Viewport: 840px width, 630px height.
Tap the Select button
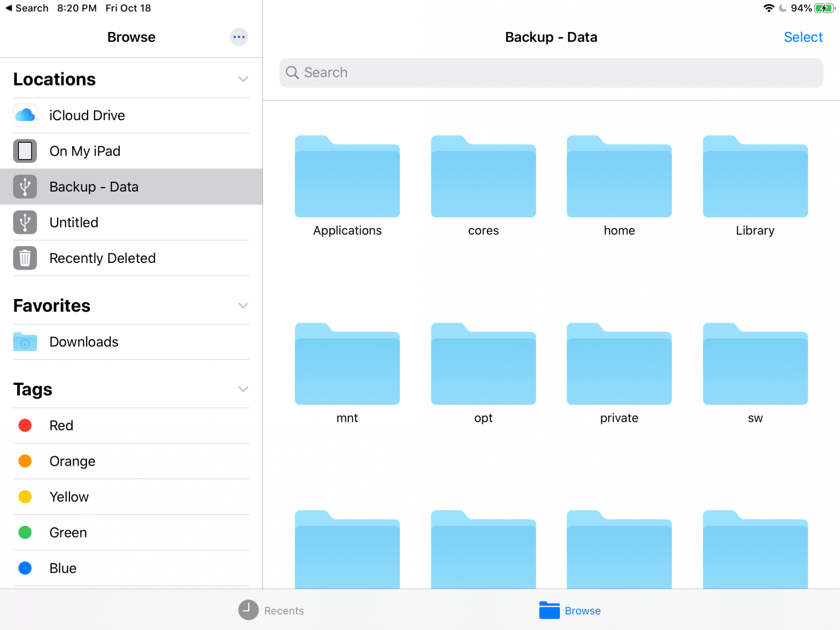click(x=803, y=37)
